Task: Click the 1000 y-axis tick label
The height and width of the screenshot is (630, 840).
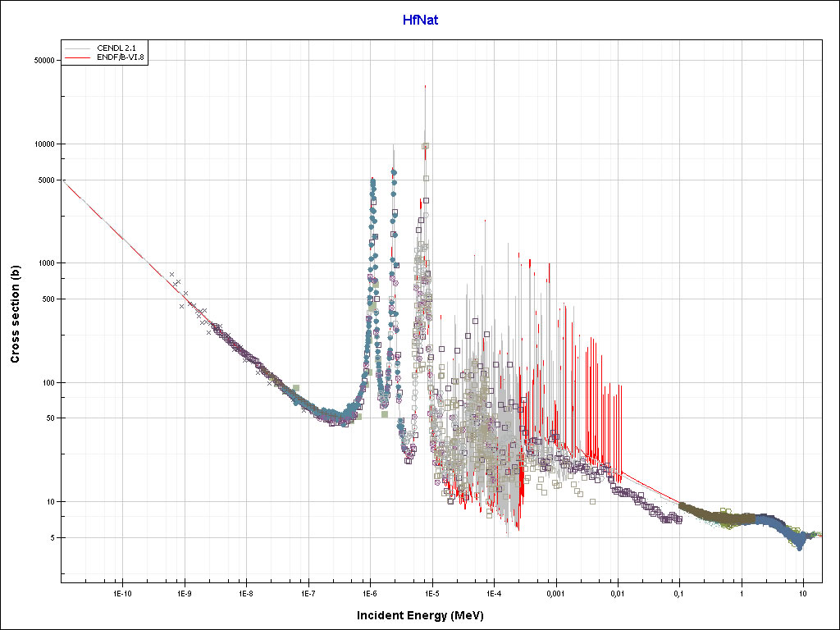Action: (x=44, y=263)
